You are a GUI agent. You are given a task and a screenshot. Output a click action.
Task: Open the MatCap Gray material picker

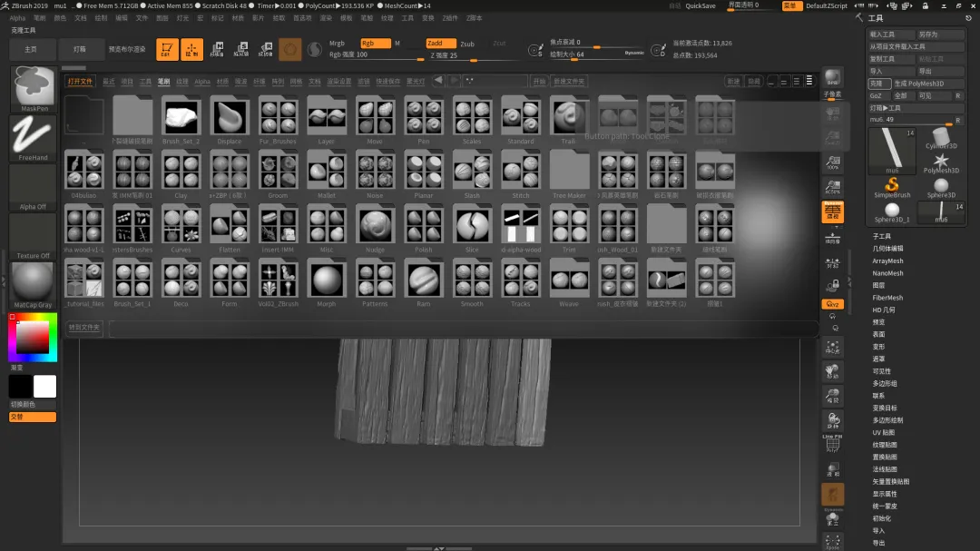pyautogui.click(x=33, y=282)
